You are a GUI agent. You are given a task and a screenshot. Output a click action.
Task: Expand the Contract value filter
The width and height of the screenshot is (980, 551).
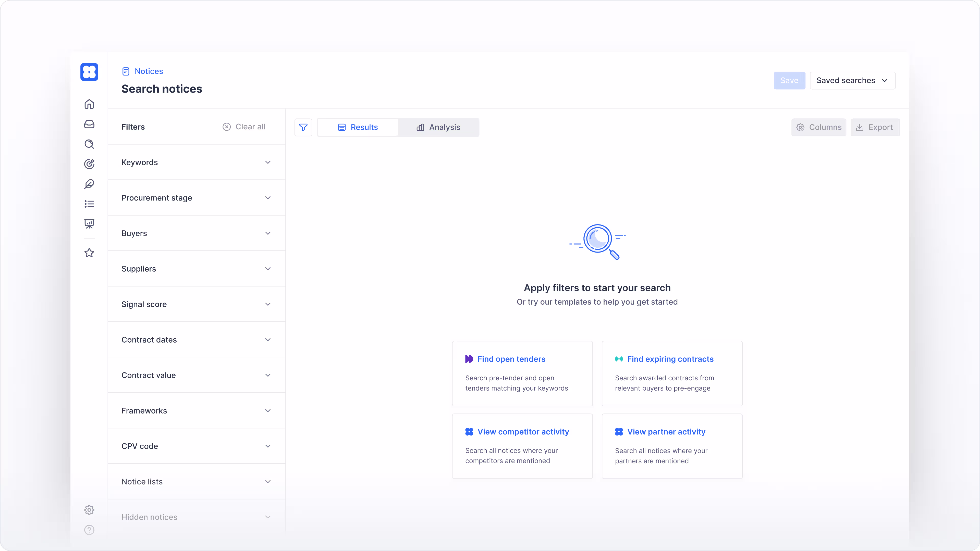point(196,375)
